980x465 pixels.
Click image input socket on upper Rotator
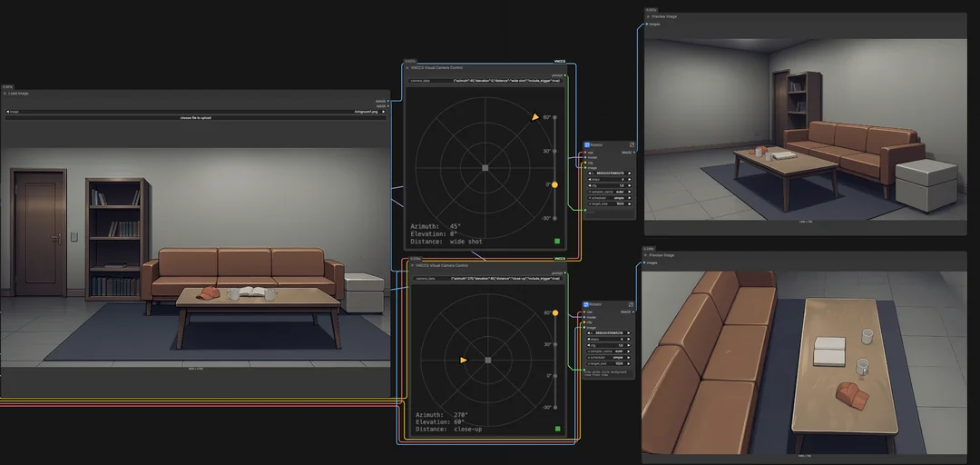click(x=585, y=168)
